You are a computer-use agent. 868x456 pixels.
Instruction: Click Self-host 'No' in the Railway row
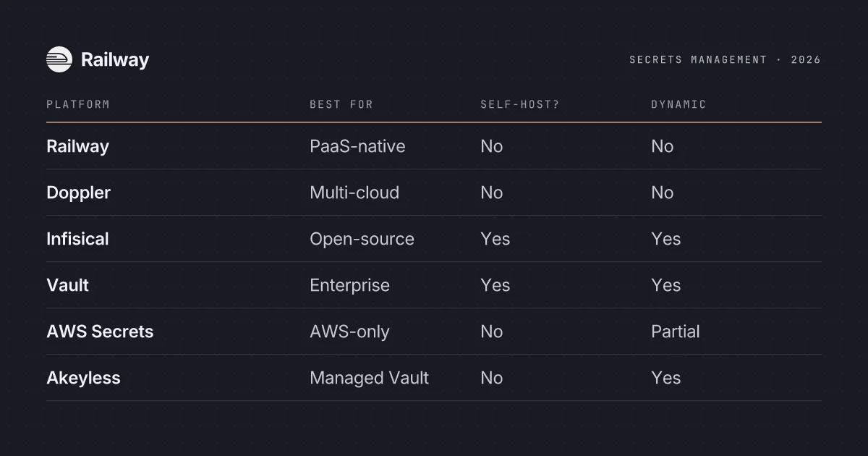click(x=491, y=146)
